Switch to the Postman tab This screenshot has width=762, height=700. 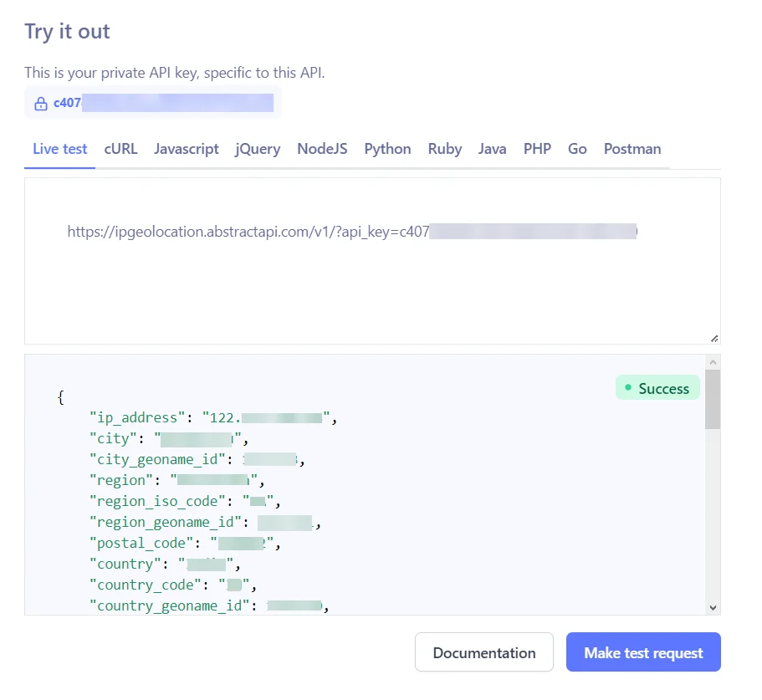632,149
